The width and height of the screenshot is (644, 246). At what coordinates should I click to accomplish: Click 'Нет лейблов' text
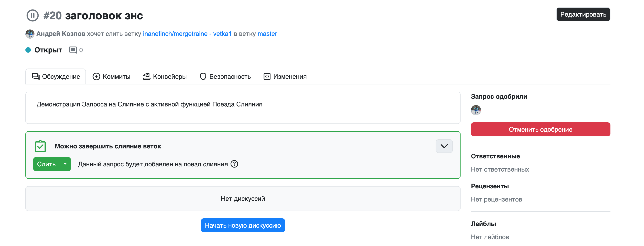click(x=490, y=237)
